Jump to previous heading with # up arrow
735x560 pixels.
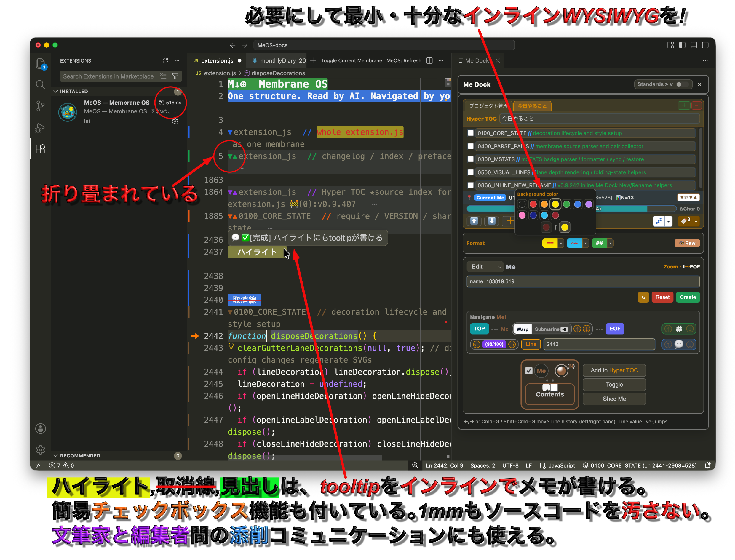pyautogui.click(x=668, y=329)
